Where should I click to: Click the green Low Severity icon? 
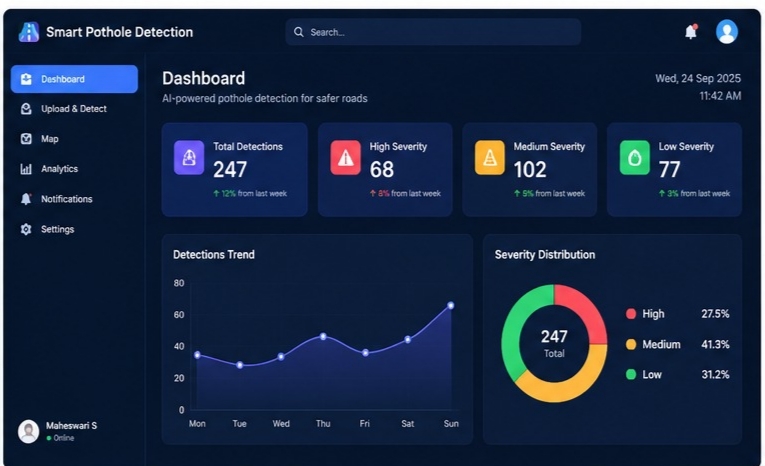point(634,158)
